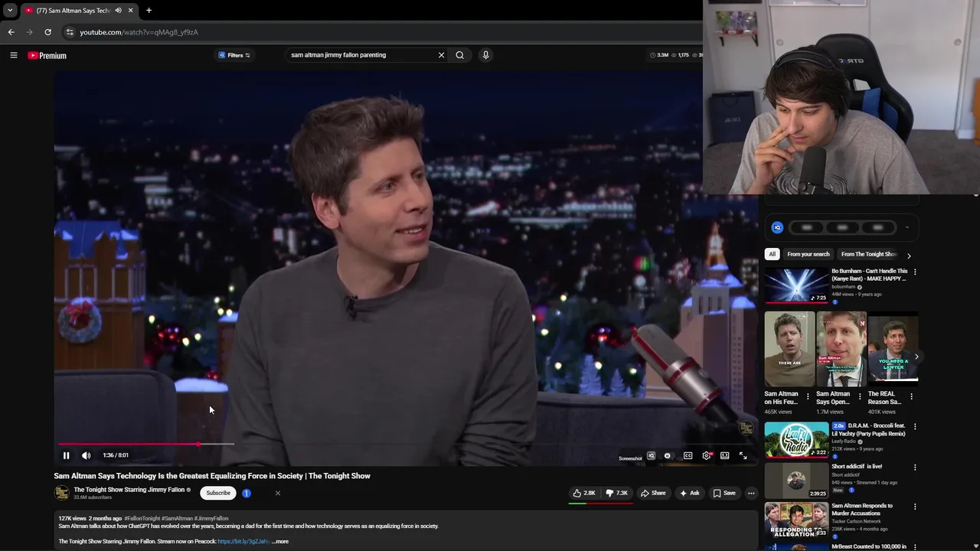The height and width of the screenshot is (551, 980).
Task: Open tab search dropdown arrow
Action: click(10, 11)
